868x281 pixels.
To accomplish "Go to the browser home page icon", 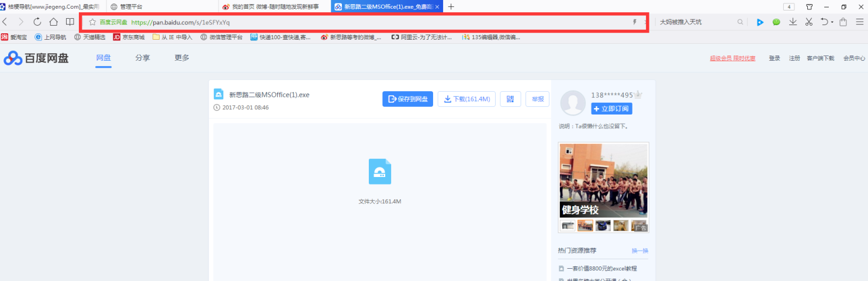I will [x=53, y=22].
